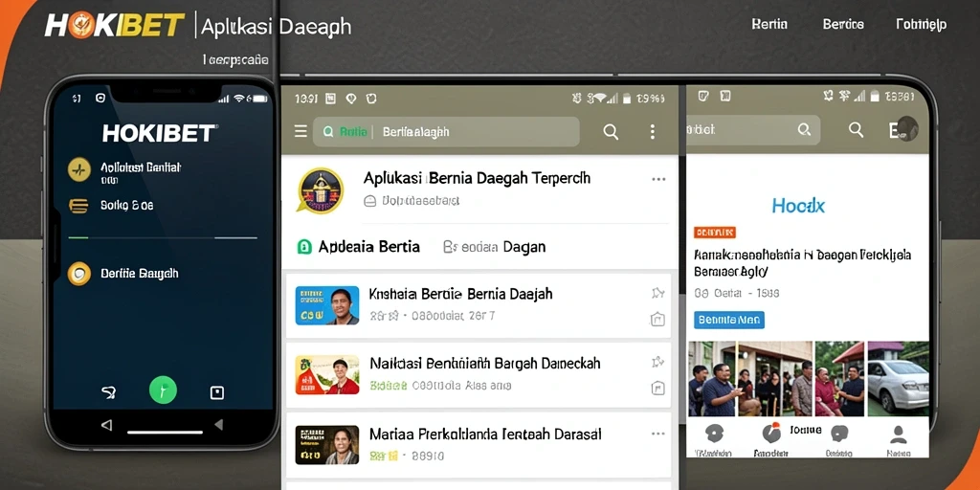Click the green search icon inside the middle phone's search field

[x=328, y=132]
